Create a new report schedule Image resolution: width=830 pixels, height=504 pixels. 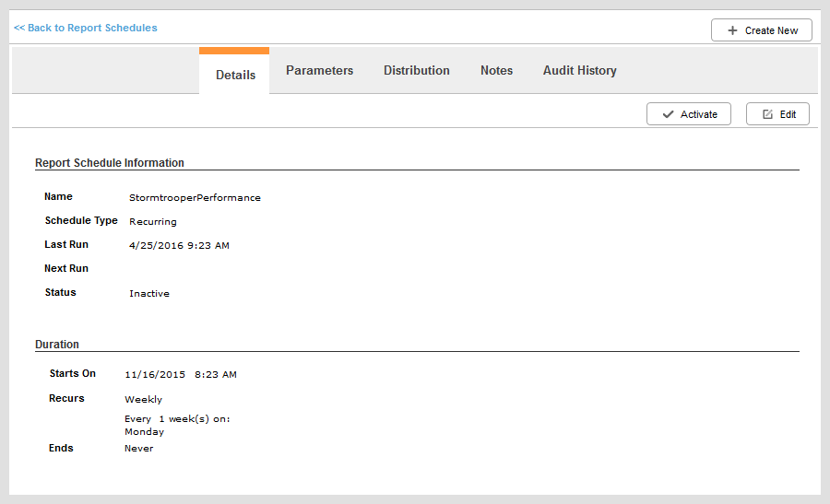[762, 30]
